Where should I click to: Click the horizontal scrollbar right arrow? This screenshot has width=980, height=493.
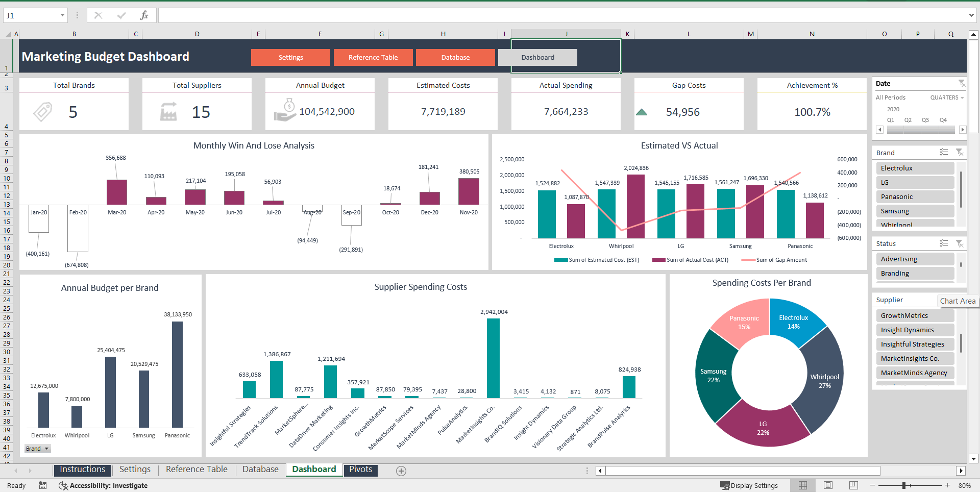[x=961, y=471]
